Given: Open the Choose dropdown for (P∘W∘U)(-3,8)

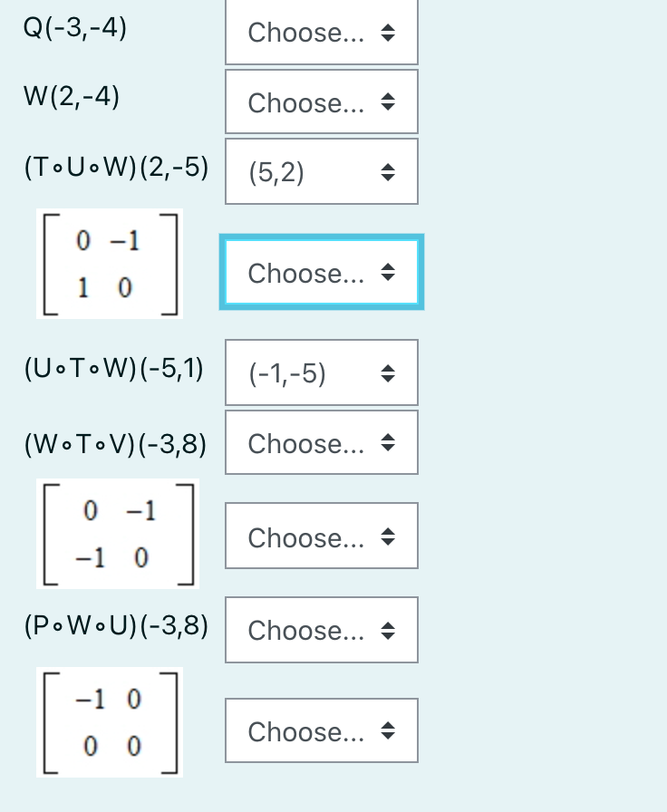Looking at the screenshot, I should pyautogui.click(x=321, y=630).
